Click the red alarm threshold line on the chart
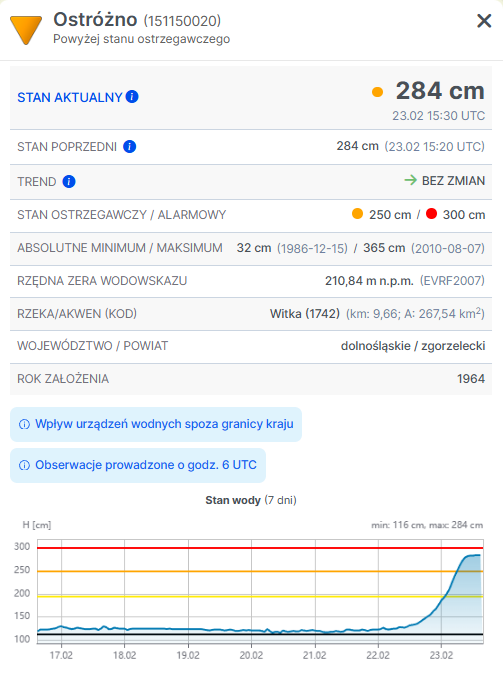The width and height of the screenshot is (503, 677). (x=260, y=548)
